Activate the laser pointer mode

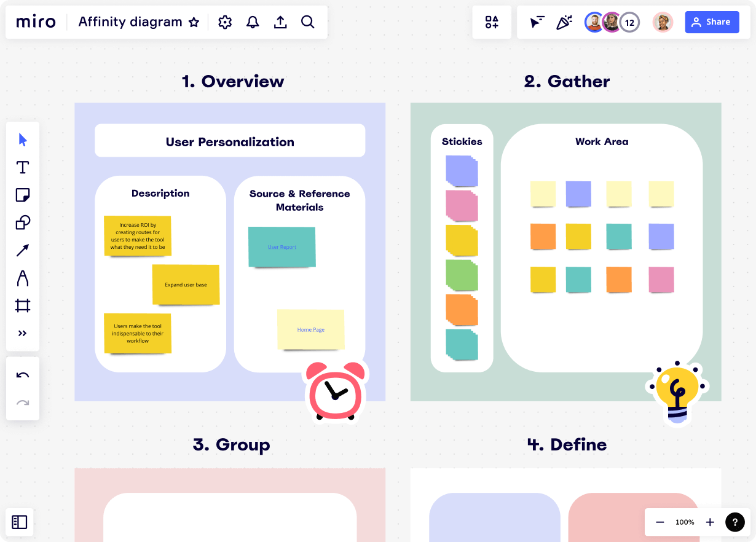coord(564,22)
